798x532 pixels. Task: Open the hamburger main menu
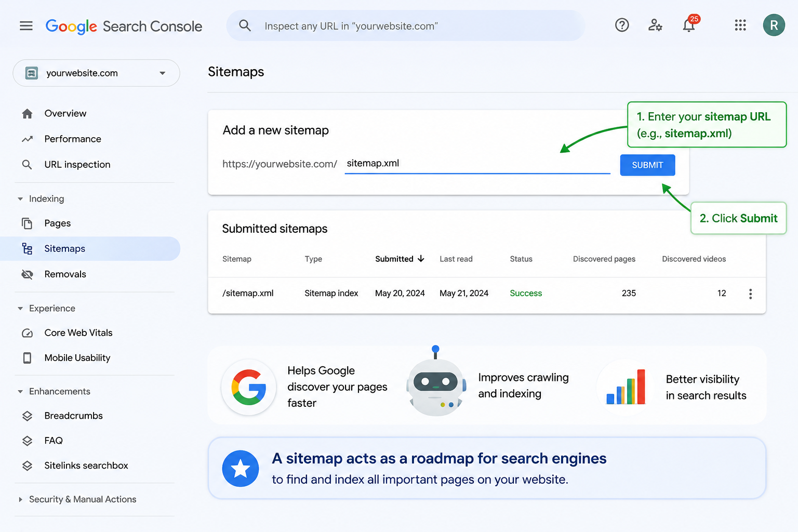click(26, 26)
